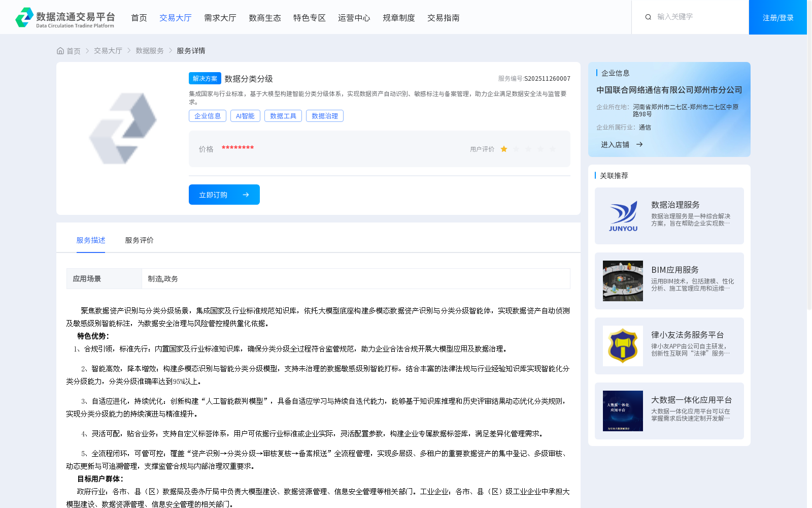812x508 pixels.
Task: Click the 数据分类分级 title
Action: coord(249,79)
